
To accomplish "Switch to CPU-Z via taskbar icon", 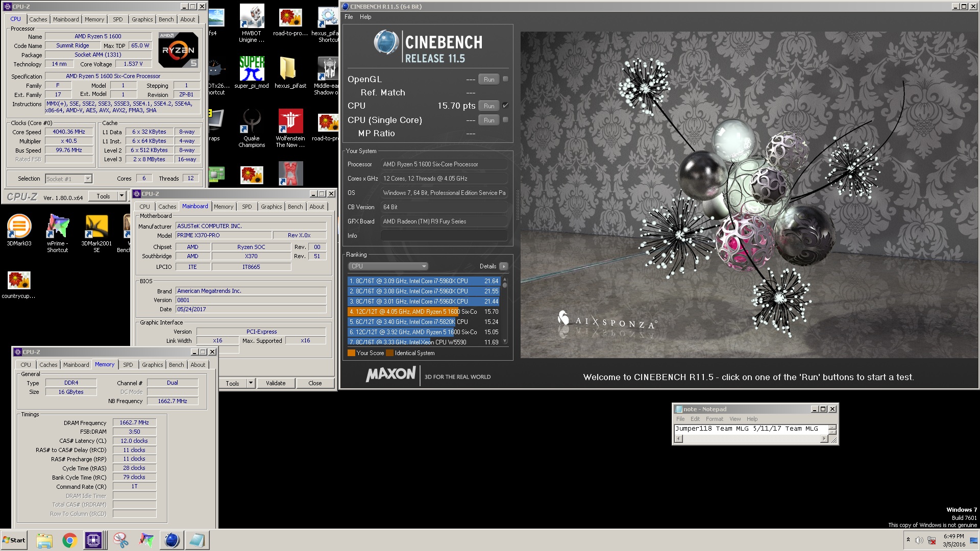I will click(93, 540).
